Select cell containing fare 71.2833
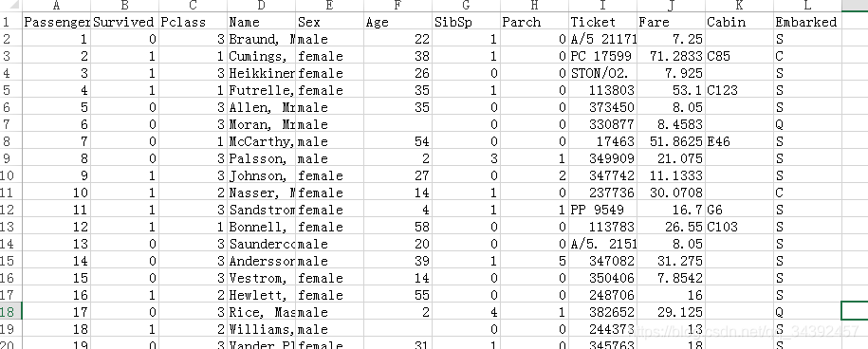 (671, 56)
